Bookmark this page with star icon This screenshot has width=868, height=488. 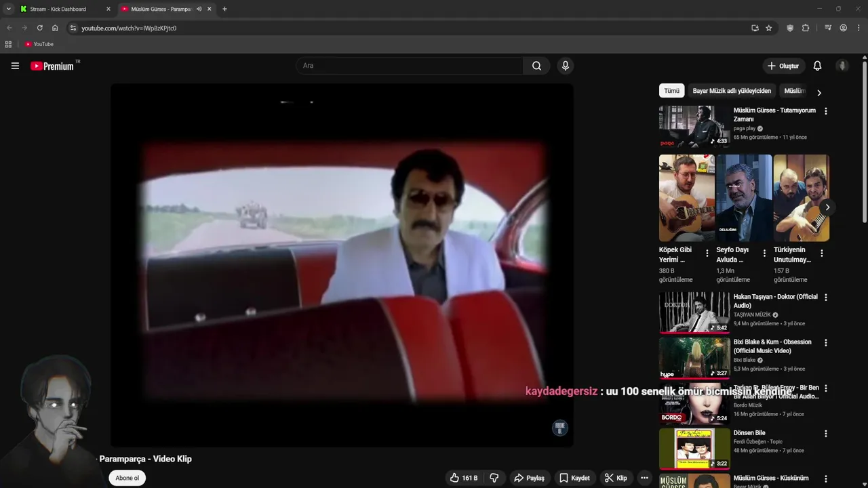(768, 28)
